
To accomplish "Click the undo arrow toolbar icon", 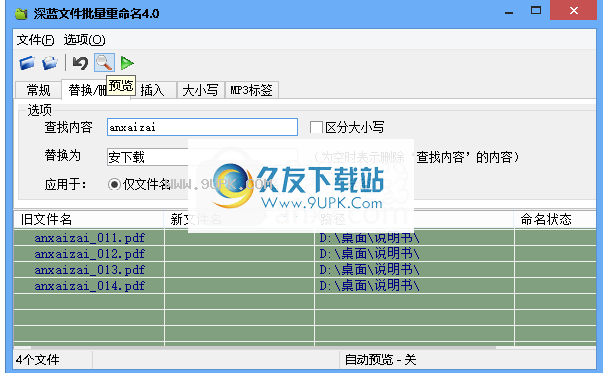I will tap(80, 63).
